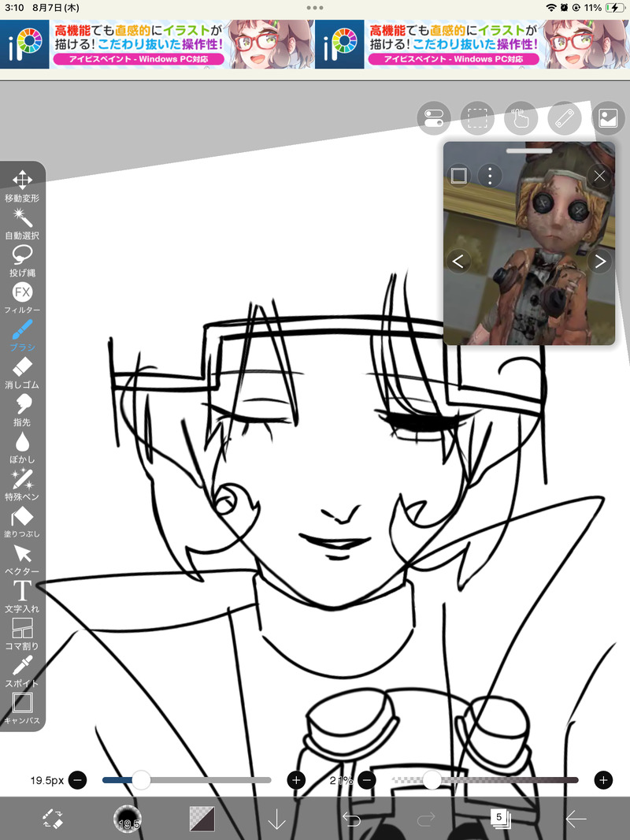This screenshot has height=840, width=630.
Task: Open brush settings showing 19.5 size
Action: pos(128,819)
